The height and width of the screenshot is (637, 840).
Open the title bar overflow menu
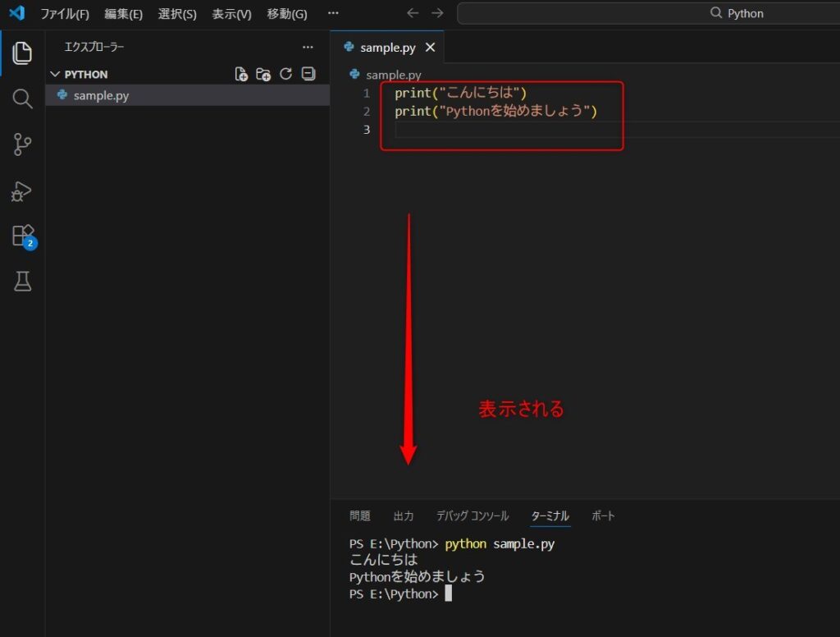(x=332, y=13)
